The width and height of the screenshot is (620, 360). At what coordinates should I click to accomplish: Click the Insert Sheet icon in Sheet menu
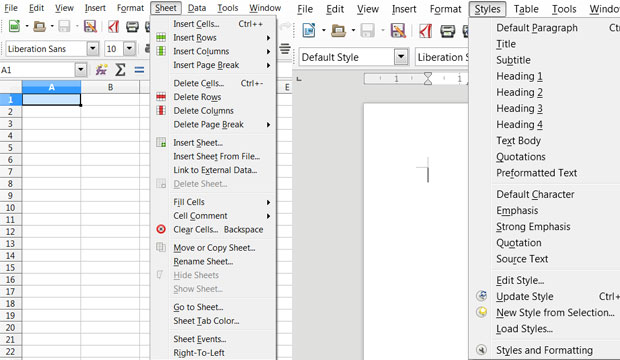pos(161,142)
